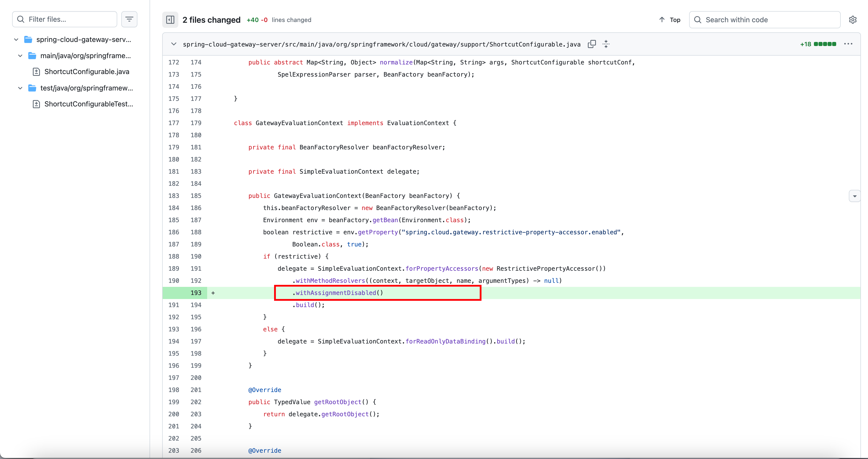This screenshot has width=868, height=459.
Task: Toggle the file tree sidebar panel icon
Action: [x=170, y=19]
